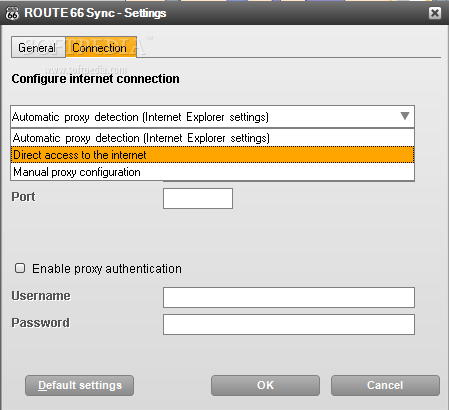
Task: Click the Configure internet connection heading
Action: tap(95, 79)
